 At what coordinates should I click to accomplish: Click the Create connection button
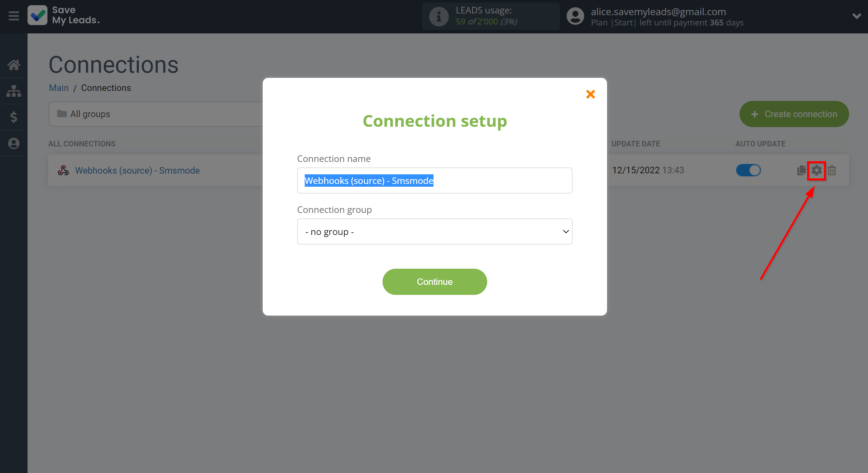[794, 114]
